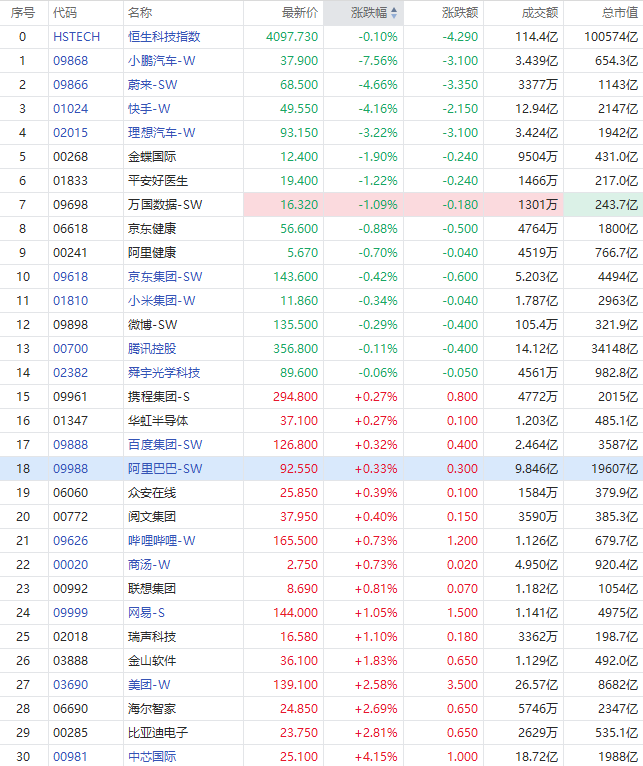Viewport: 643px width, 766px height.
Task: Open 商汤-W stock link
Action: tap(149, 564)
